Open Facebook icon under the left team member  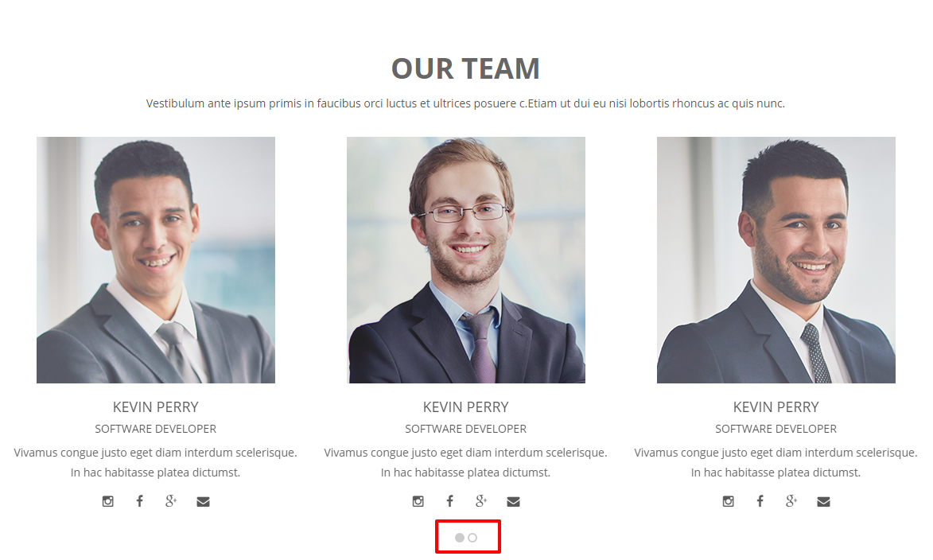[139, 501]
